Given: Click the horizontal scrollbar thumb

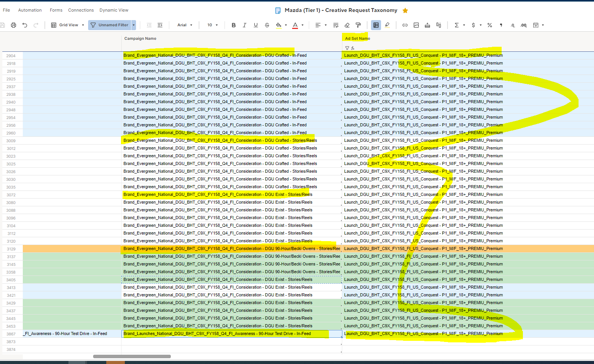Looking at the screenshot, I should coord(132,356).
